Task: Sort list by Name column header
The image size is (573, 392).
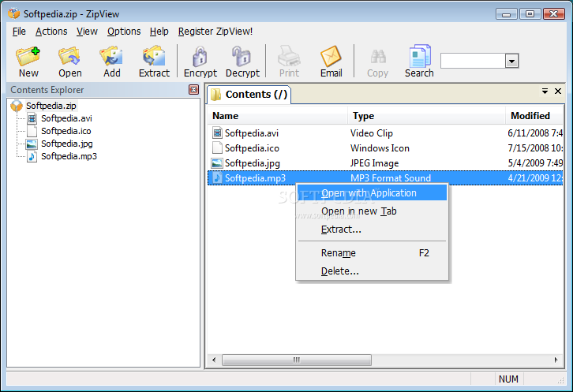Action: coord(278,116)
